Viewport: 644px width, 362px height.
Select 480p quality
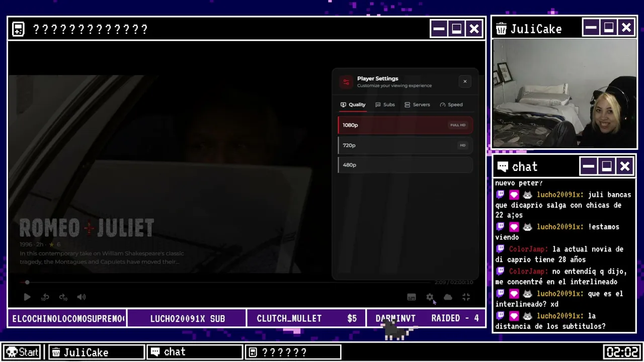(x=405, y=165)
